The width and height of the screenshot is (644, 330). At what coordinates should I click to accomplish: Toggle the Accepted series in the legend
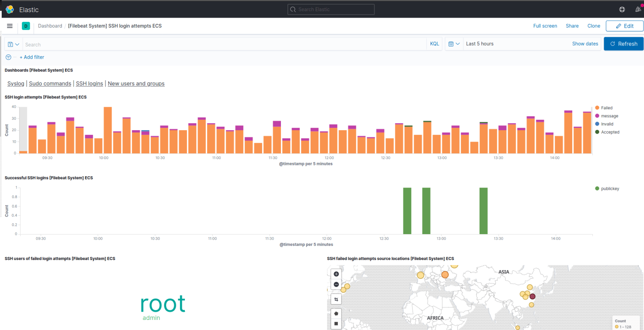click(x=608, y=132)
